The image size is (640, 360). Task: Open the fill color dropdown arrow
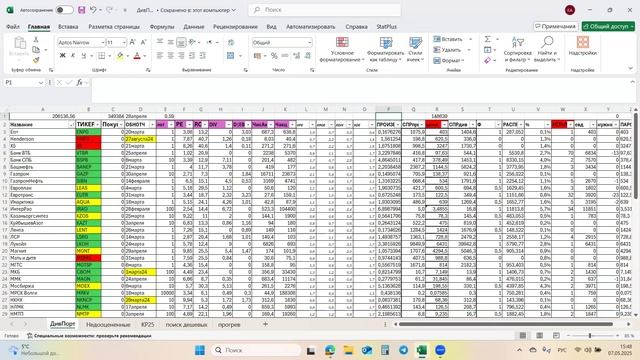click(x=127, y=56)
